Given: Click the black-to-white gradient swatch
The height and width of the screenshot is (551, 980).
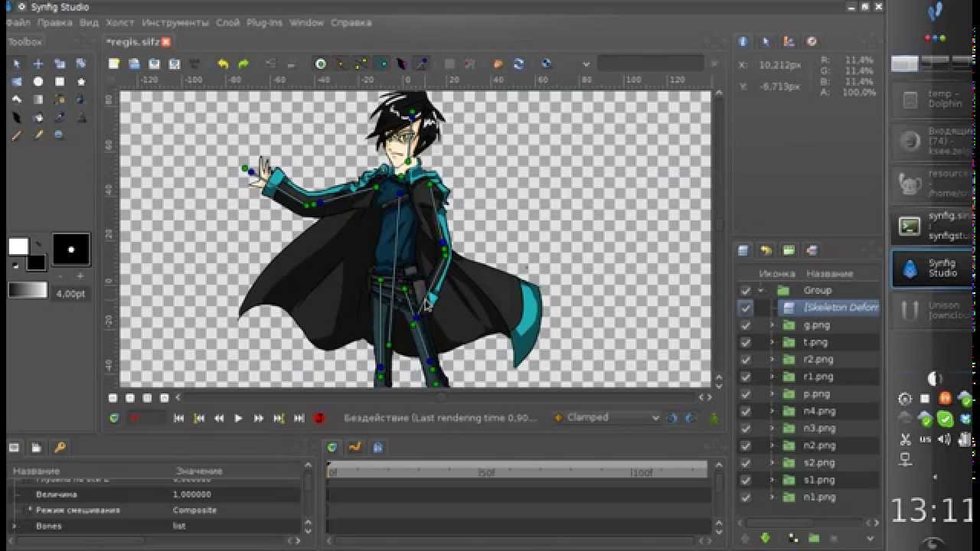Looking at the screenshot, I should (x=28, y=291).
